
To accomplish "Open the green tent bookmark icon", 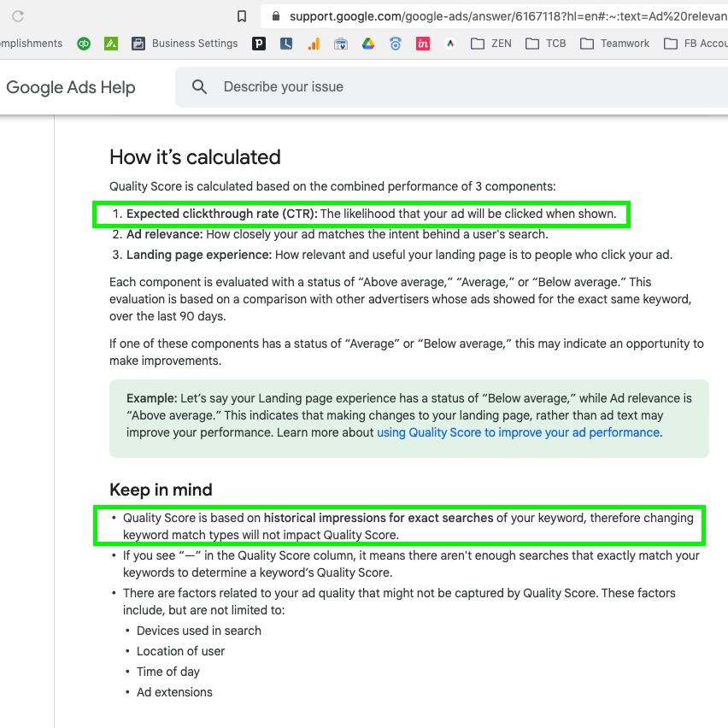I will click(x=110, y=44).
